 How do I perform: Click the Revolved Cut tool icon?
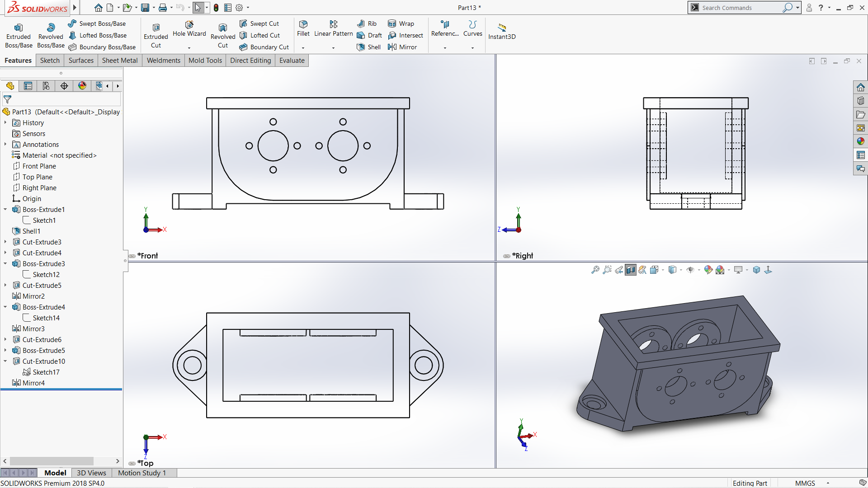tap(223, 28)
